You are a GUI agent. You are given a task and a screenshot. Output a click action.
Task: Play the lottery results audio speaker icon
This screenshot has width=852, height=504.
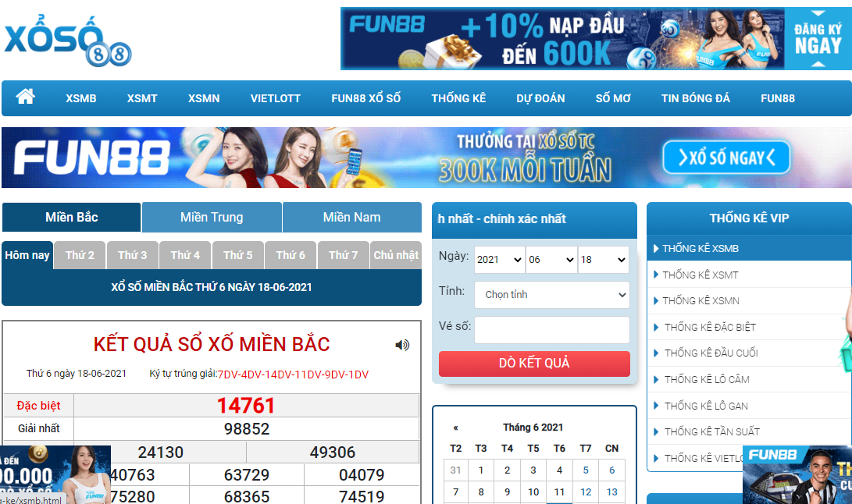(402, 345)
